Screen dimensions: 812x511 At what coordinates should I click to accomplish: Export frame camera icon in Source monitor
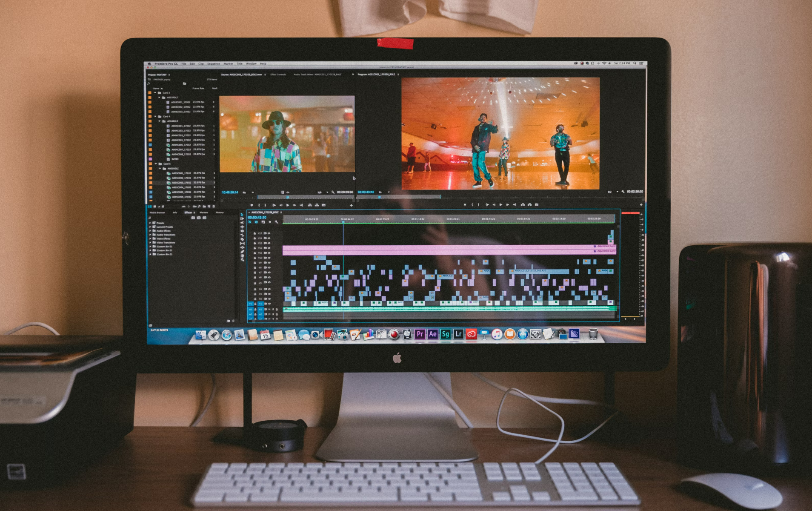324,205
